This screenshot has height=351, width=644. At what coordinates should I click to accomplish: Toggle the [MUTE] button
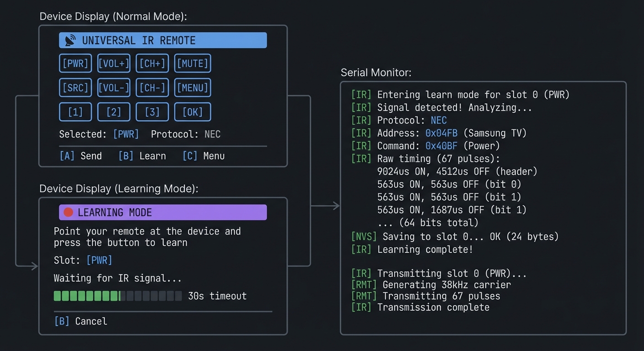pyautogui.click(x=193, y=64)
